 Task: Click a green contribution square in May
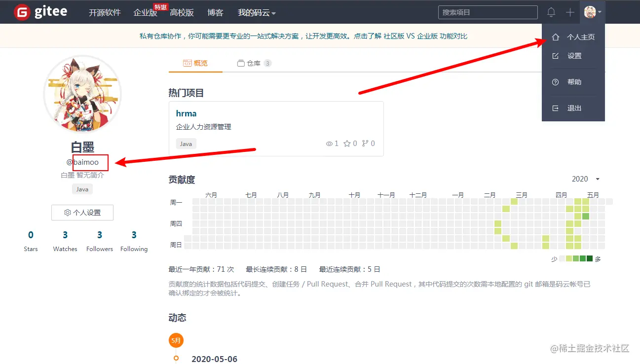585,216
